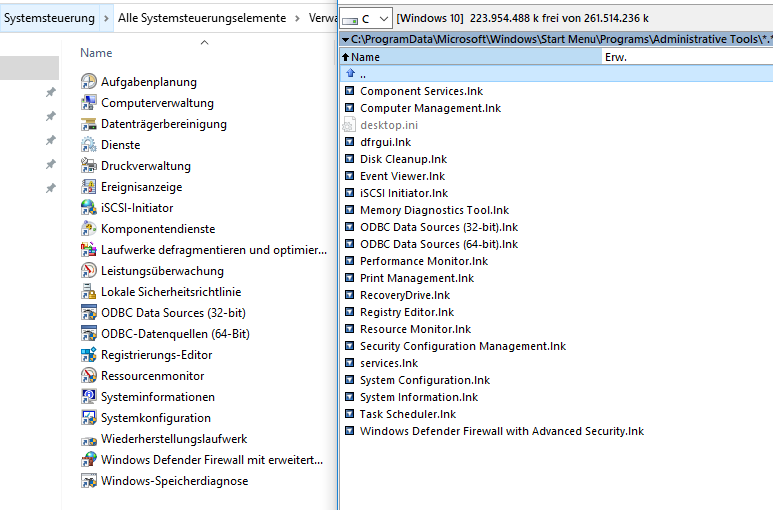Select System Information.lnk file

[419, 397]
